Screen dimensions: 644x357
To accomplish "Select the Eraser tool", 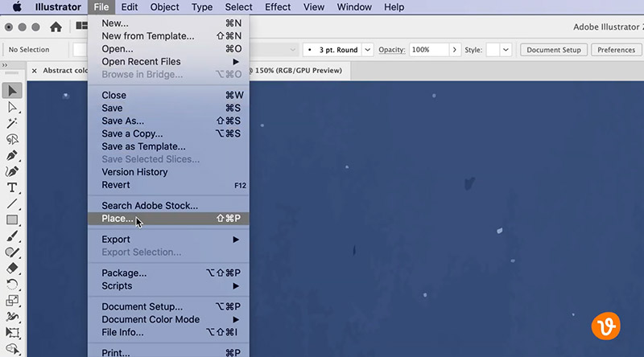I will (x=12, y=269).
